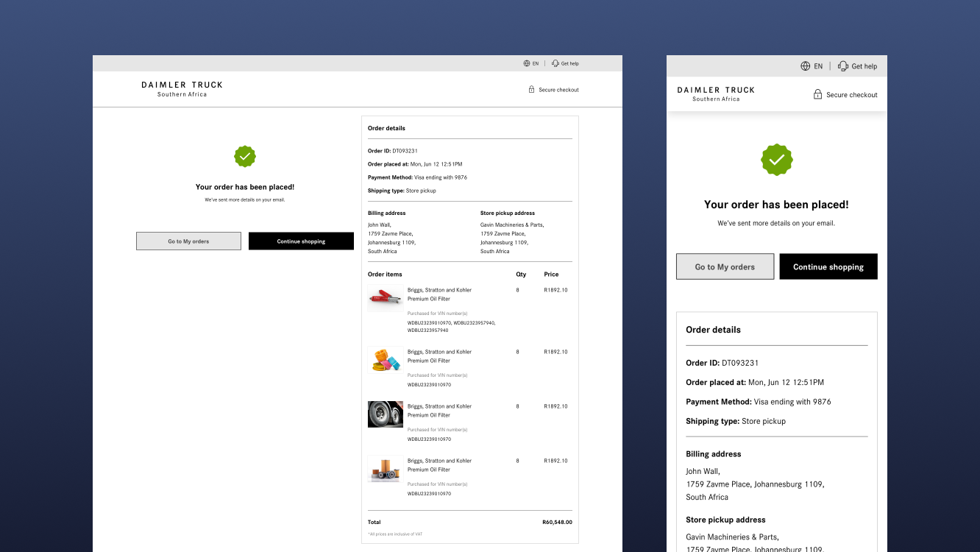The height and width of the screenshot is (552, 980).
Task: Click Payment Method Visa line in desktop details
Action: 417,177
